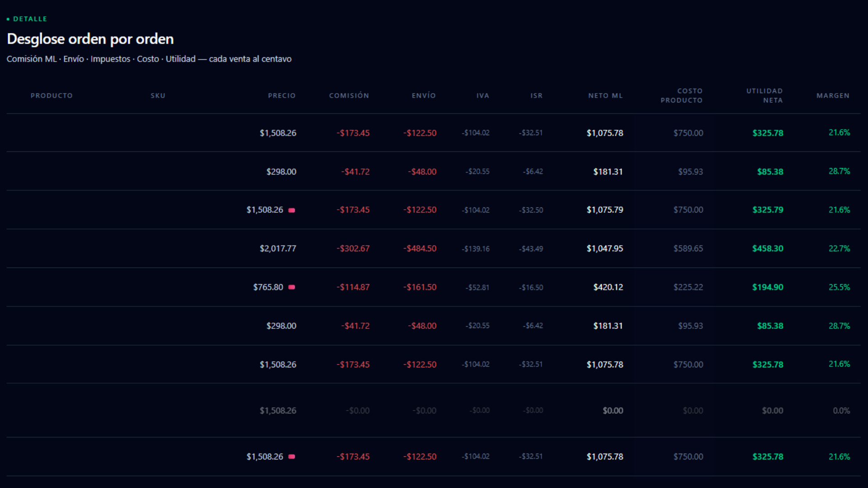Click pink badge in the $1,075.79 neto row
This screenshot has height=488, width=868.
pyautogui.click(x=292, y=210)
